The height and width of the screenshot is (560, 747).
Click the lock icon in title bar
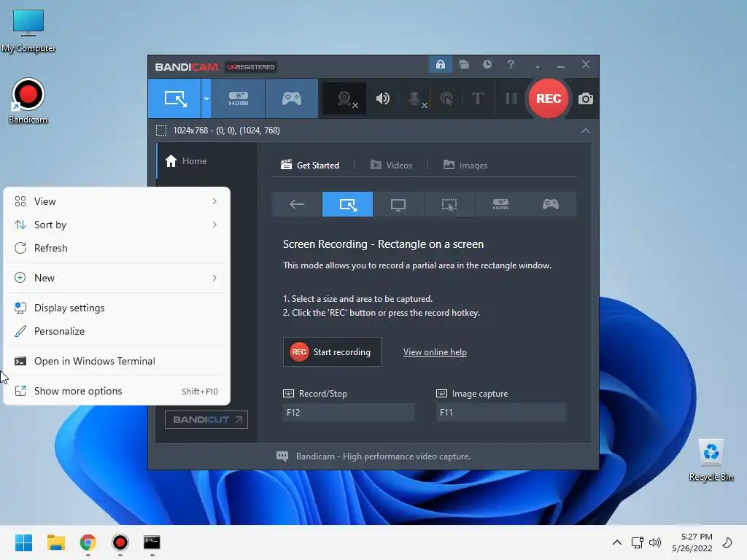point(440,64)
